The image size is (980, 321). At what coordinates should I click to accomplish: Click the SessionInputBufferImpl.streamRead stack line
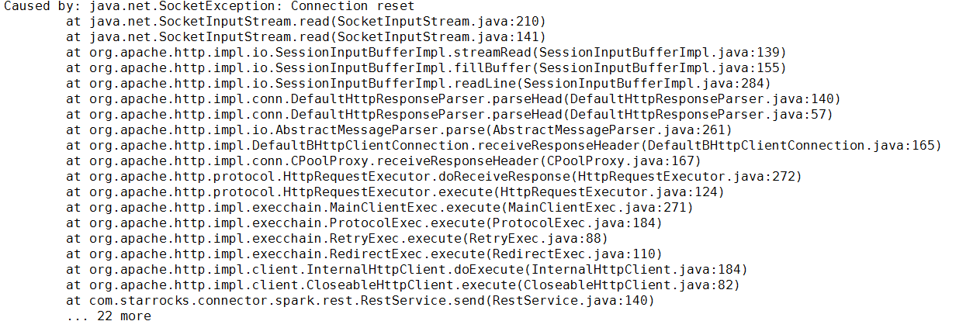(x=426, y=52)
